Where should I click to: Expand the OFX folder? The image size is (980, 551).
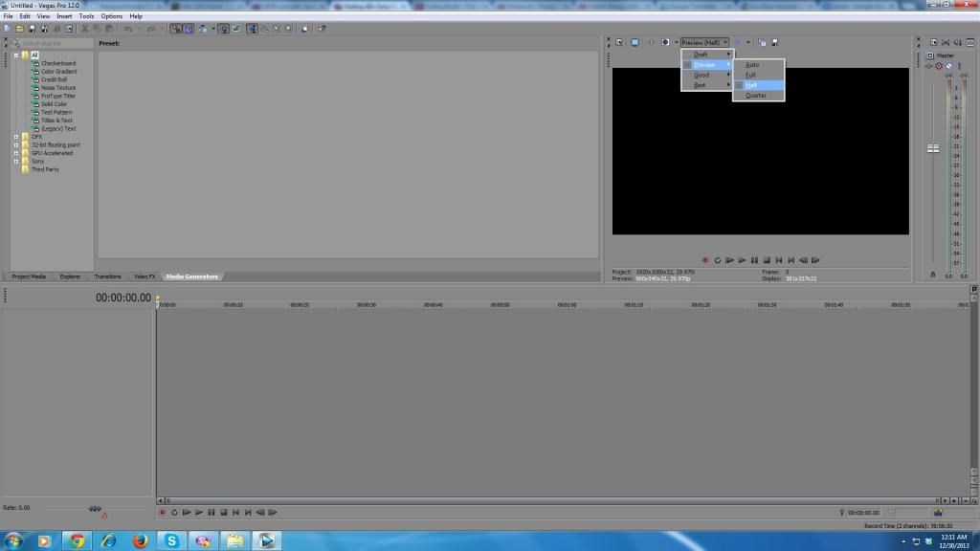(16, 137)
